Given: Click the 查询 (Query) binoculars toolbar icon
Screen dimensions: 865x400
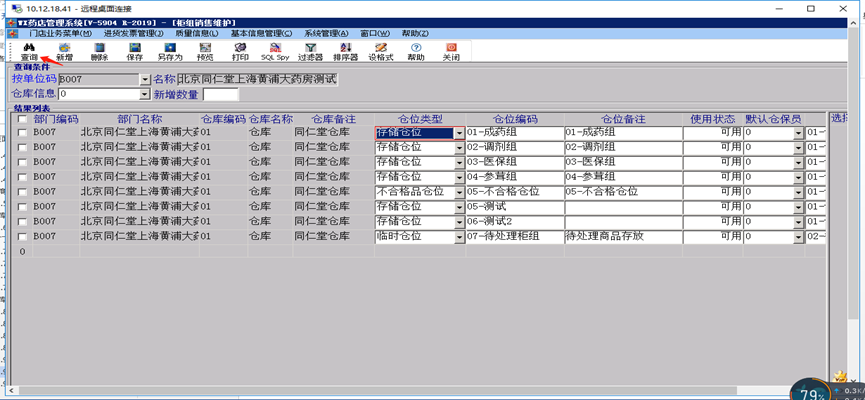Looking at the screenshot, I should point(29,48).
